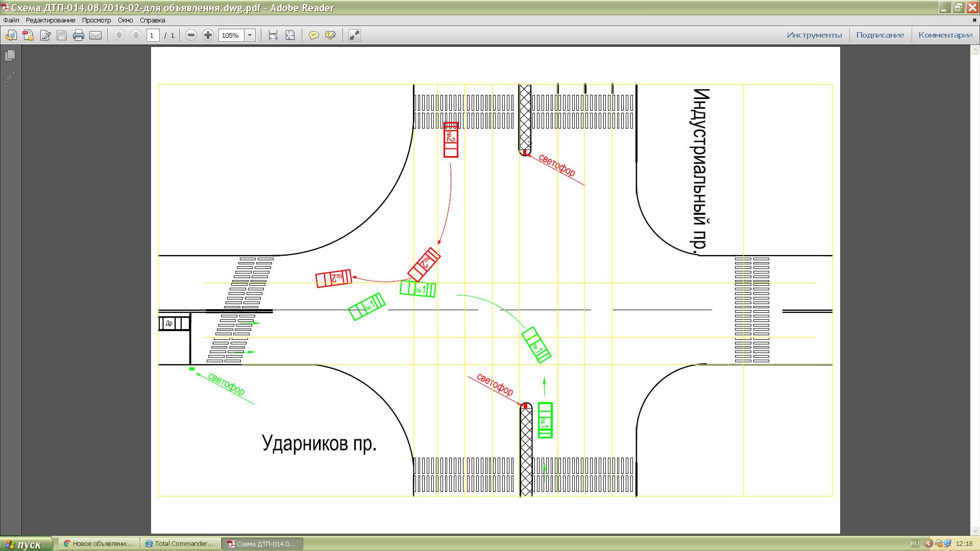Open the attachments paperclip panel
This screenshot has width=980, height=551.
click(x=10, y=78)
